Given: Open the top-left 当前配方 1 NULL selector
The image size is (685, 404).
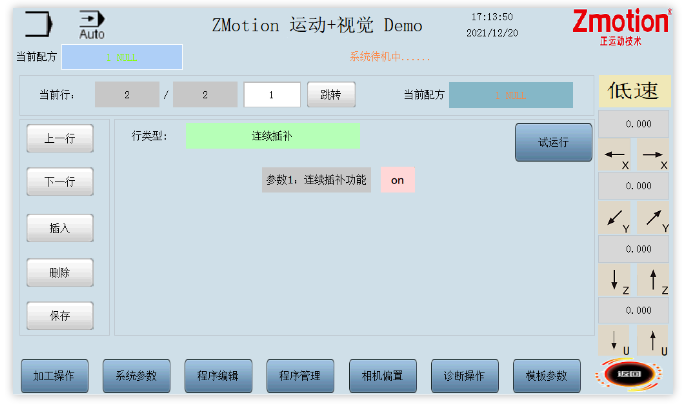Looking at the screenshot, I should [x=122, y=57].
